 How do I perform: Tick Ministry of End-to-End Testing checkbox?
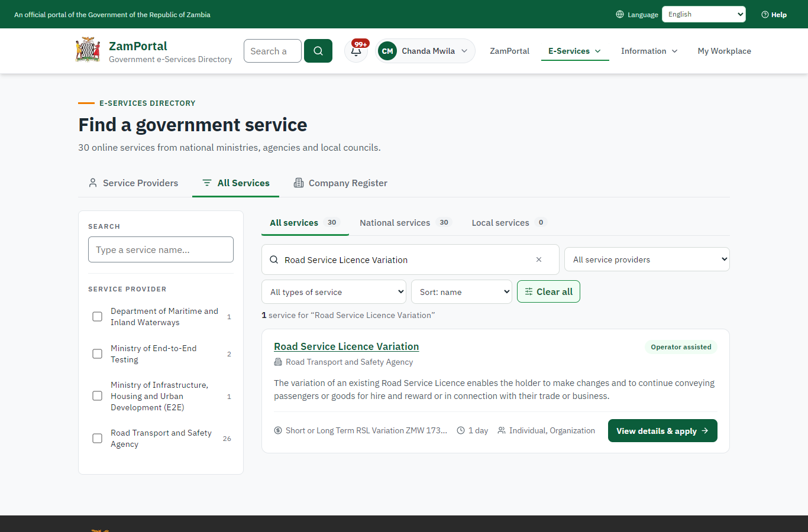tap(98, 354)
